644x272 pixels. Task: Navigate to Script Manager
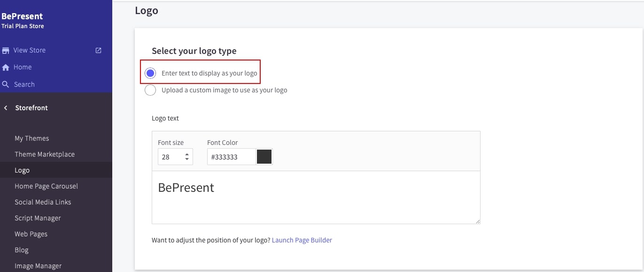(x=38, y=218)
